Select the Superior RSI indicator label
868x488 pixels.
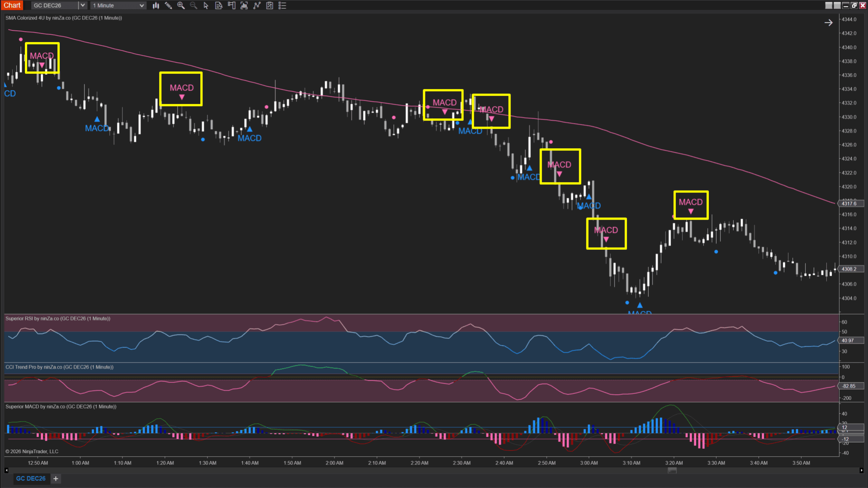(x=58, y=319)
